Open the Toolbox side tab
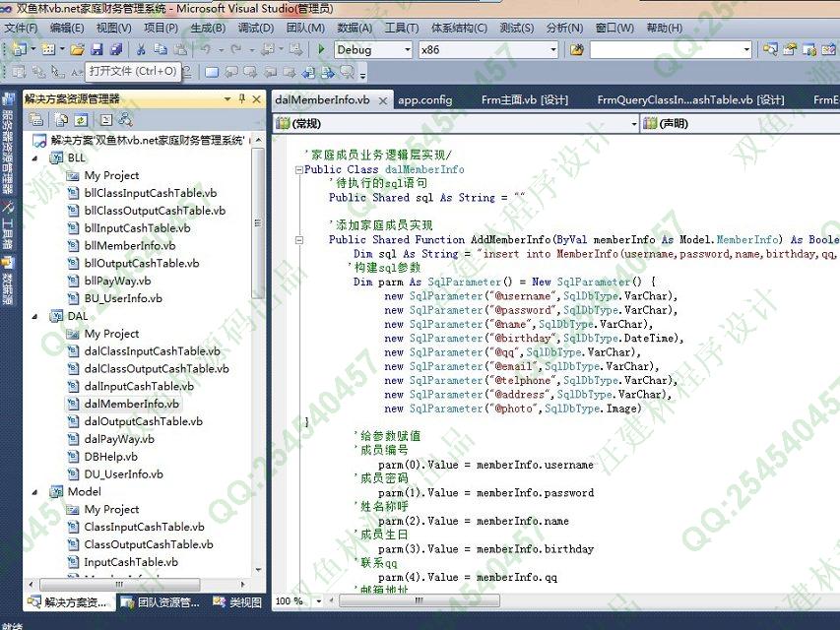Viewport: 840px width, 630px height. pyautogui.click(x=8, y=226)
